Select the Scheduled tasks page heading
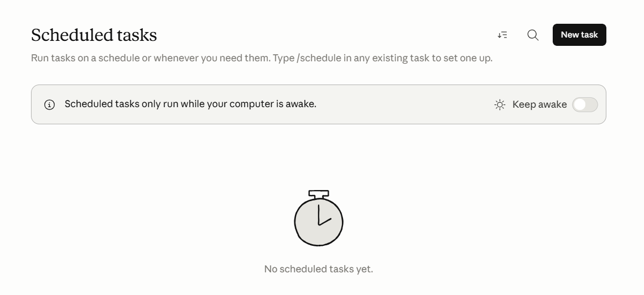Screen dimensions: 644x295 (94, 35)
